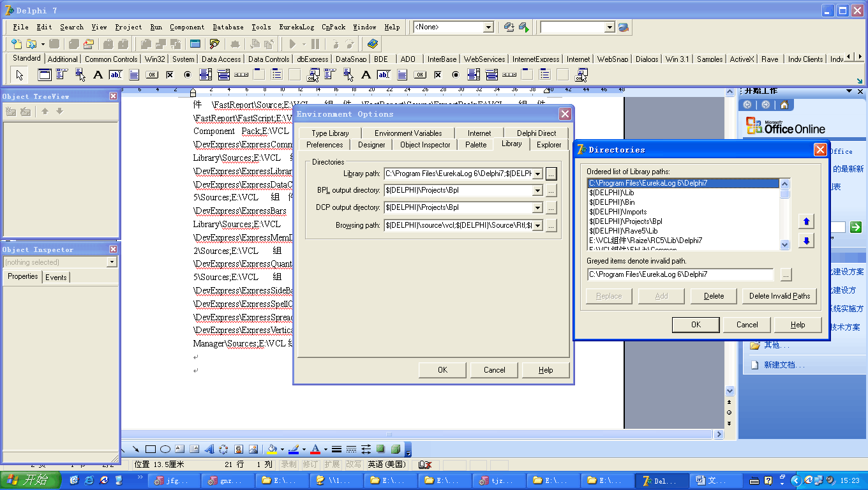Image resolution: width=868 pixels, height=490 pixels.
Task: Click the Help contents book icon
Action: [x=373, y=44]
